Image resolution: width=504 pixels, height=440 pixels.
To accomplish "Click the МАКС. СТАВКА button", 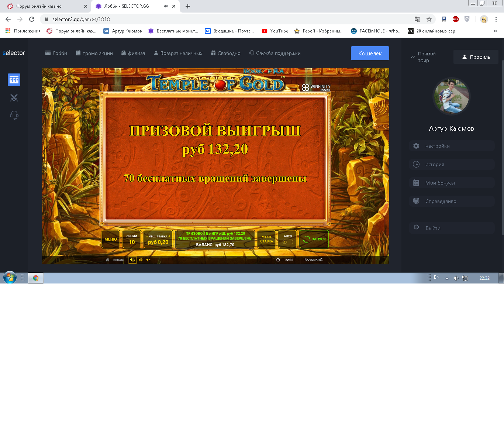I will pyautogui.click(x=267, y=239).
